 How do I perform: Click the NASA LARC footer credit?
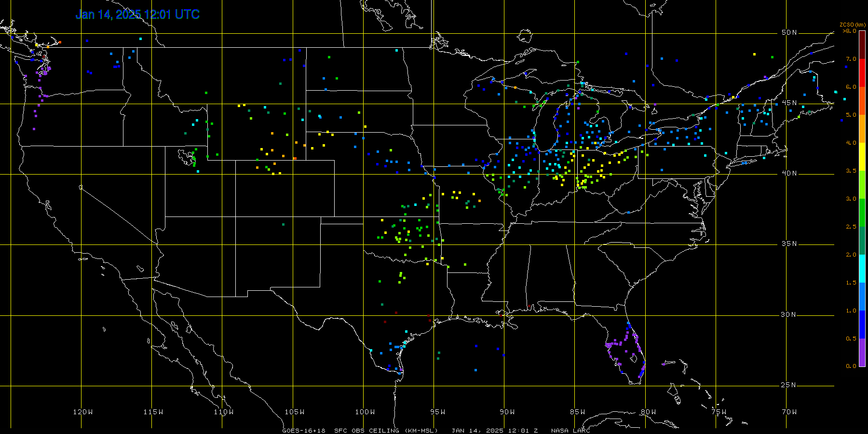click(x=570, y=431)
